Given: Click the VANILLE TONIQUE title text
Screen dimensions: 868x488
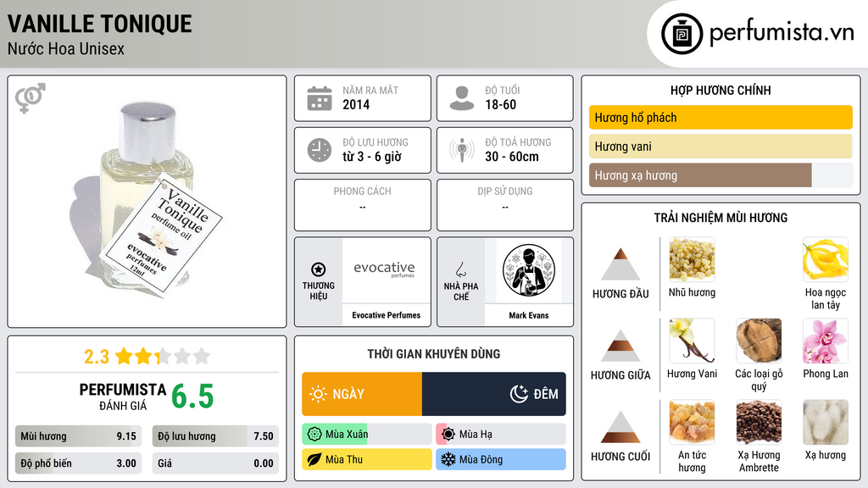Looking at the screenshot, I should pos(100,24).
